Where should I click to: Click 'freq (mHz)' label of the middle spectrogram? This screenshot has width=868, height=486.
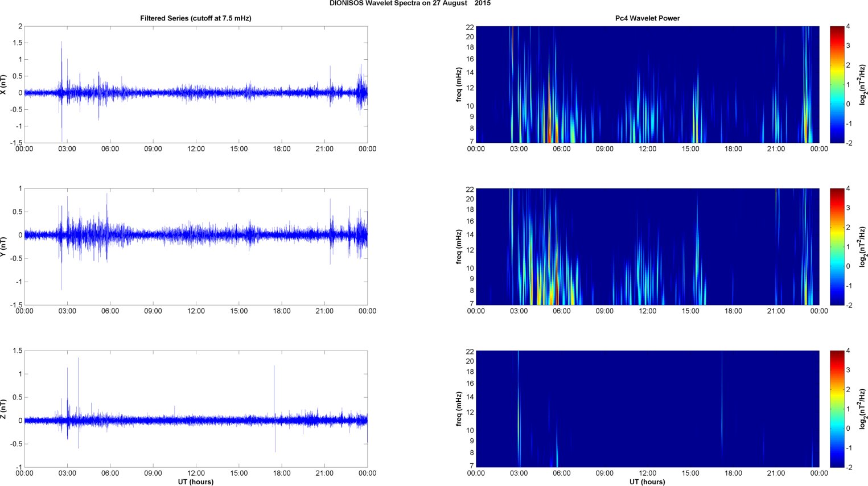tap(459, 246)
